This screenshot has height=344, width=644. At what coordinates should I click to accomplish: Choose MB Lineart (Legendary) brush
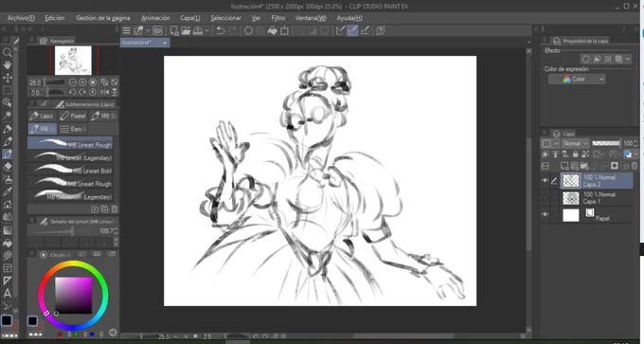[x=70, y=158]
